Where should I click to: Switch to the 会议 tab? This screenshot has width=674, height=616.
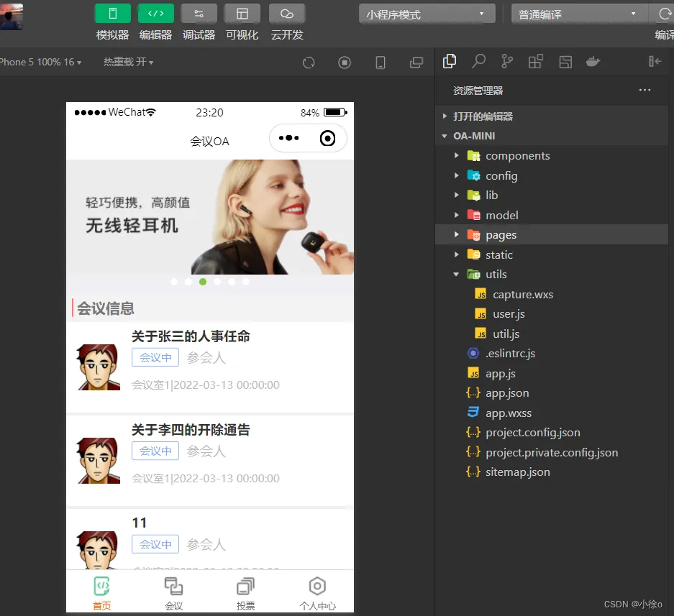tap(173, 594)
